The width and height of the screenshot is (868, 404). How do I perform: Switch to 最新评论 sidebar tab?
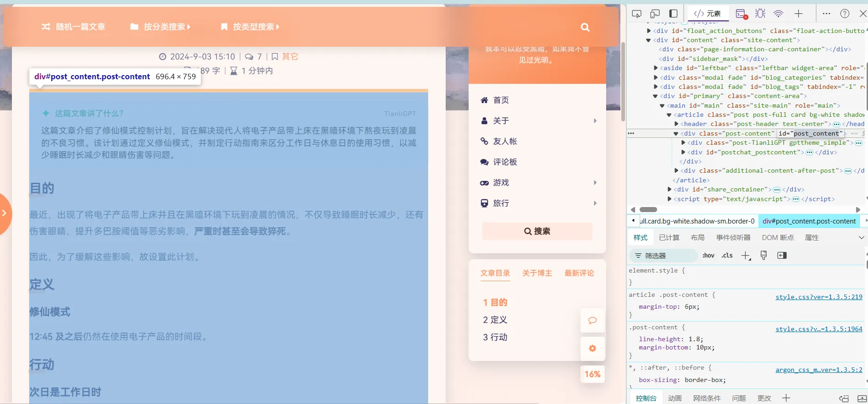579,273
